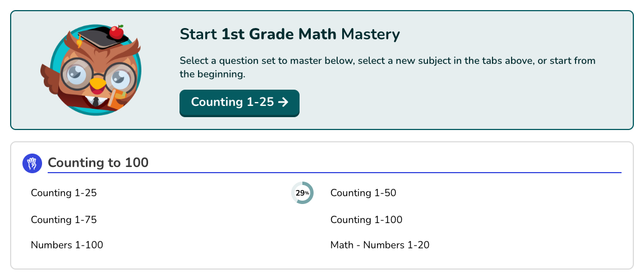Click the Start 1st Grade Math Mastery title
The height and width of the screenshot is (278, 644).
pyautogui.click(x=289, y=34)
